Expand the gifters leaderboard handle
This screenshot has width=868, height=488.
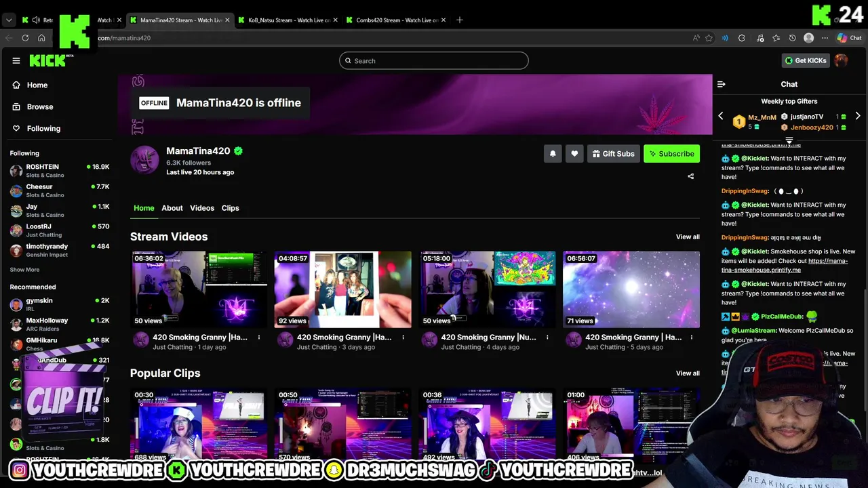coord(789,140)
